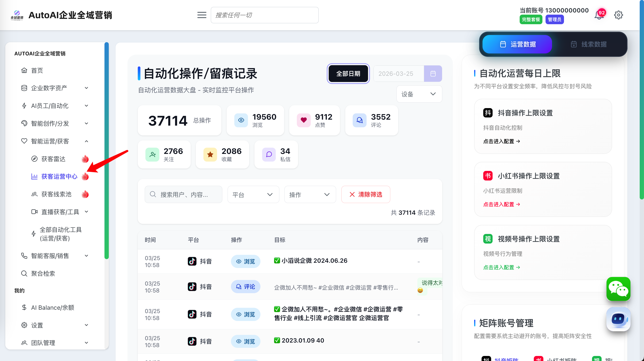Toggle the 全部日期 filter button
644x361 pixels.
[348, 74]
